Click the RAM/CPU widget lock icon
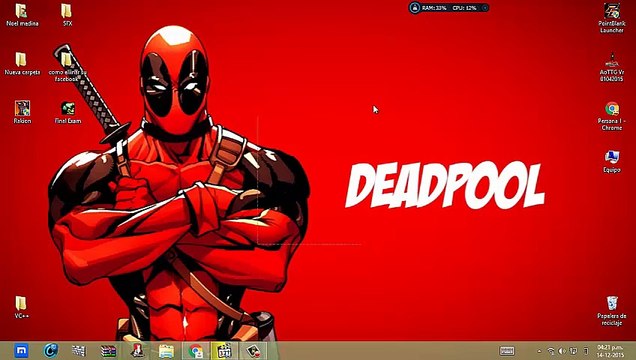The image size is (636, 360). 415,8
